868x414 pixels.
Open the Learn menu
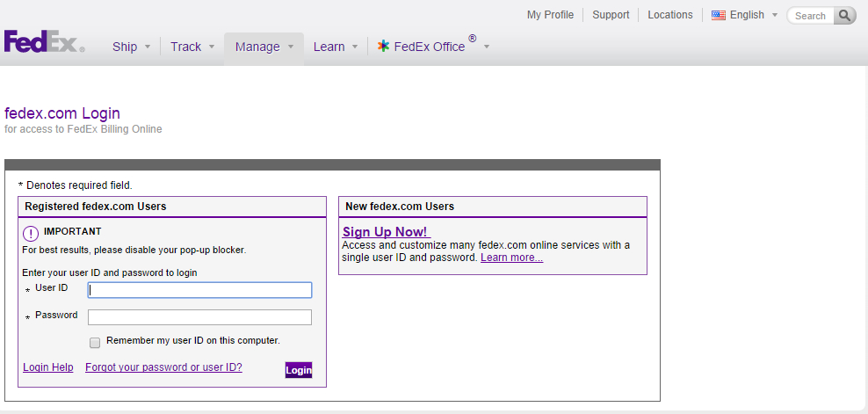coord(329,47)
